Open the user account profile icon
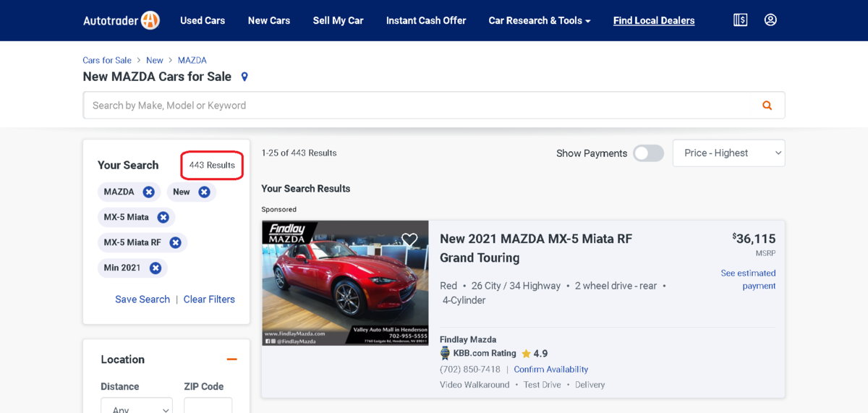Screen dimensions: 868x413 pyautogui.click(x=770, y=20)
